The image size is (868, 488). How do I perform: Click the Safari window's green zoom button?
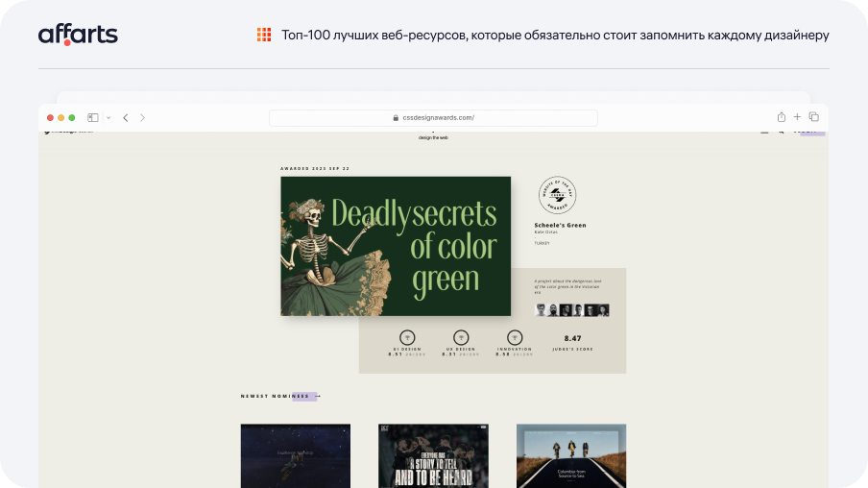[x=71, y=117]
